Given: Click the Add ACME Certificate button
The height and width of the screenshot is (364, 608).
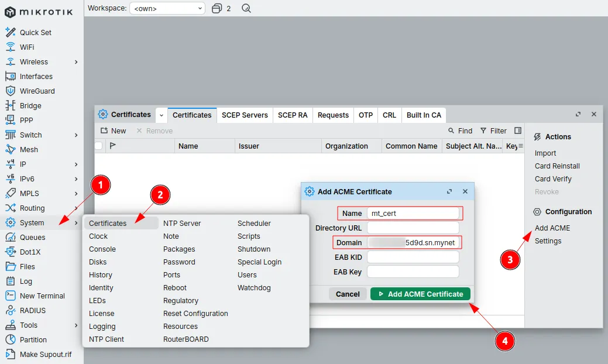Looking at the screenshot, I should pos(420,294).
